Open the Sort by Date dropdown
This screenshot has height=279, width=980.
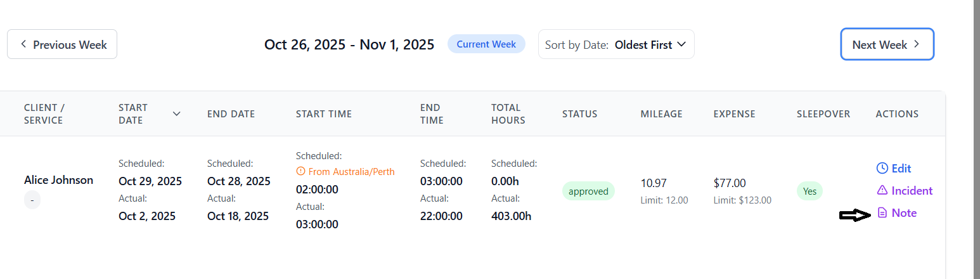[616, 44]
